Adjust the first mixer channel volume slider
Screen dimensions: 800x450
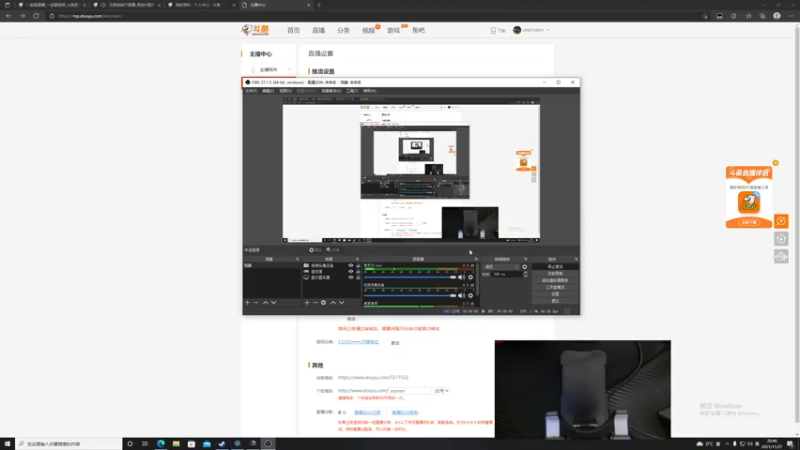click(410, 277)
